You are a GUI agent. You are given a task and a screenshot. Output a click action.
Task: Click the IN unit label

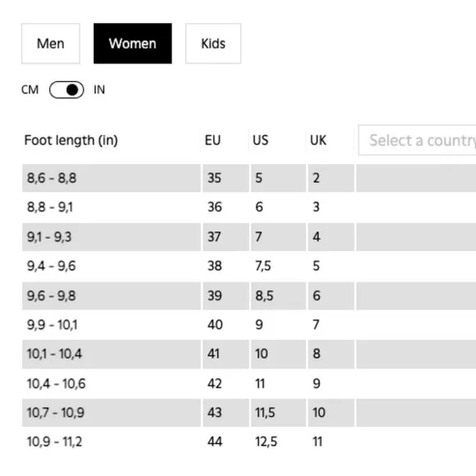99,89
